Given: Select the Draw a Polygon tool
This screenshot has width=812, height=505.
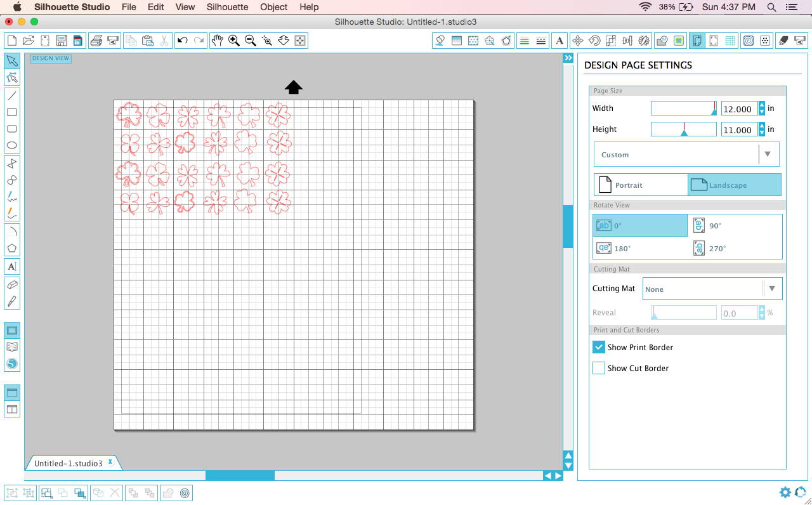Looking at the screenshot, I should 12,164.
